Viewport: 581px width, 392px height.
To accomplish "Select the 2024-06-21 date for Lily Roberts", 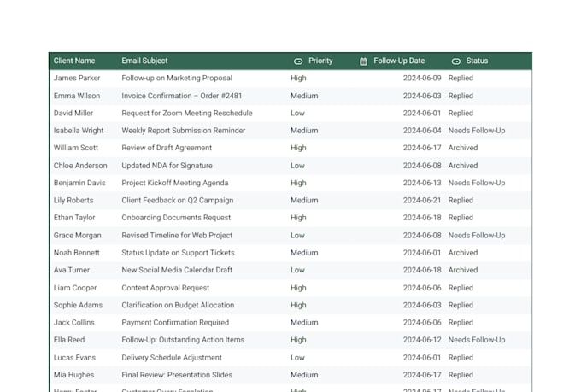I will point(422,201).
